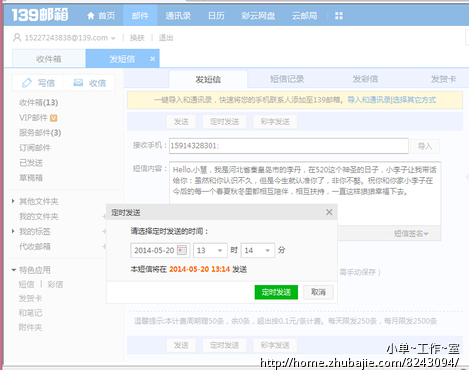Open 通讯录 in top navigation

(178, 15)
